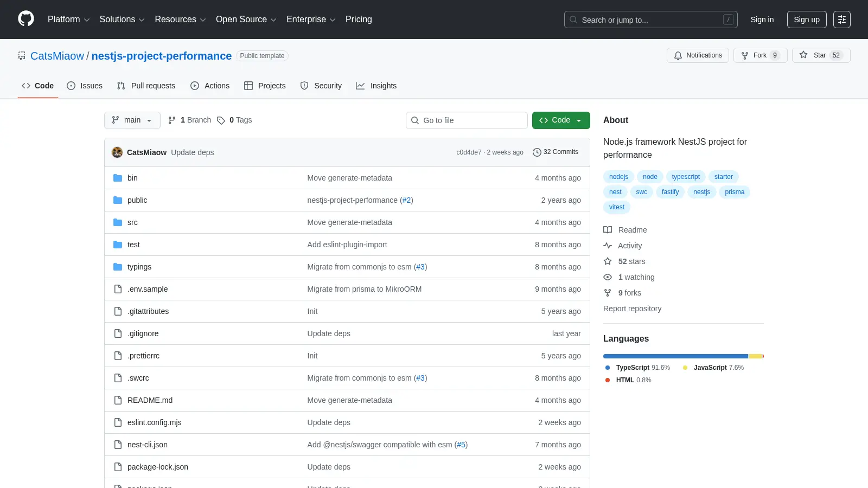
Task: Expand the Resources menu
Action: (180, 20)
